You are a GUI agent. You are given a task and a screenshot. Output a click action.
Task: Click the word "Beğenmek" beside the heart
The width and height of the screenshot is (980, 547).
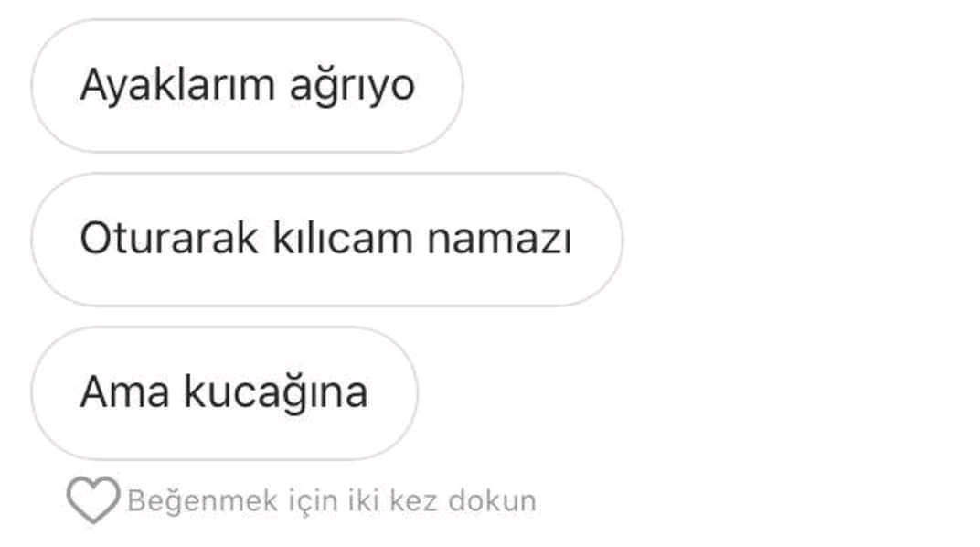tap(203, 500)
